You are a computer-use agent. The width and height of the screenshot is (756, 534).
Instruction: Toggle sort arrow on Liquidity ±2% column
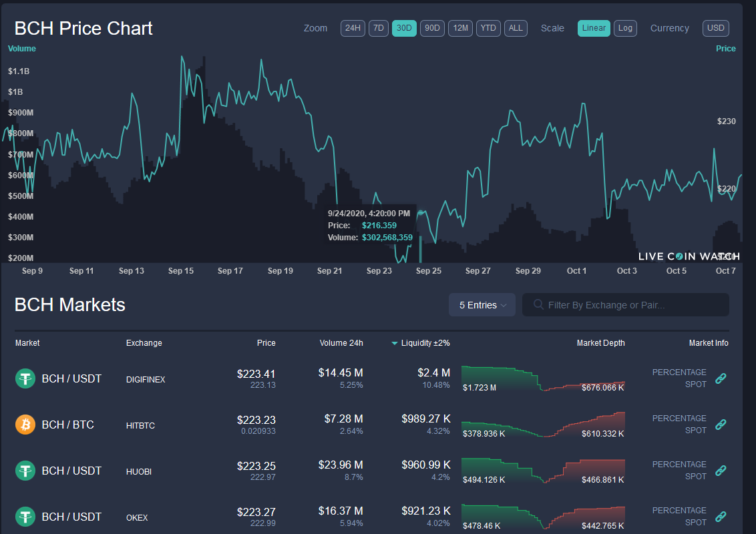coord(395,343)
